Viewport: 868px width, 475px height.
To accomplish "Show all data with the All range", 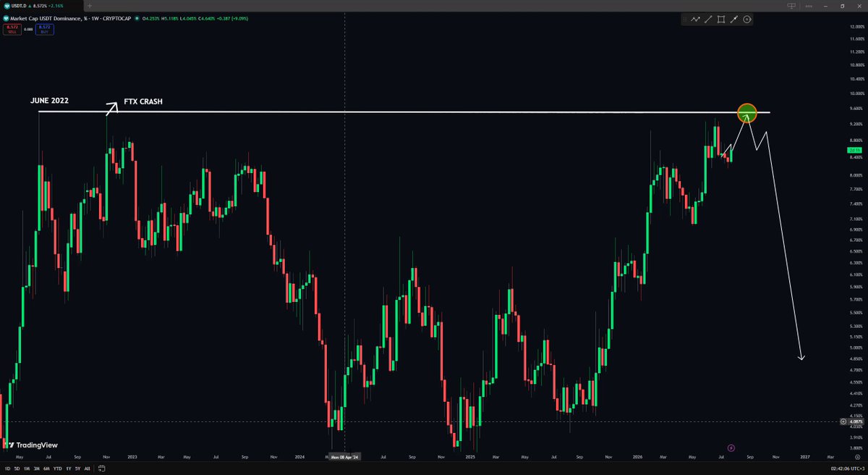I will [x=88, y=469].
